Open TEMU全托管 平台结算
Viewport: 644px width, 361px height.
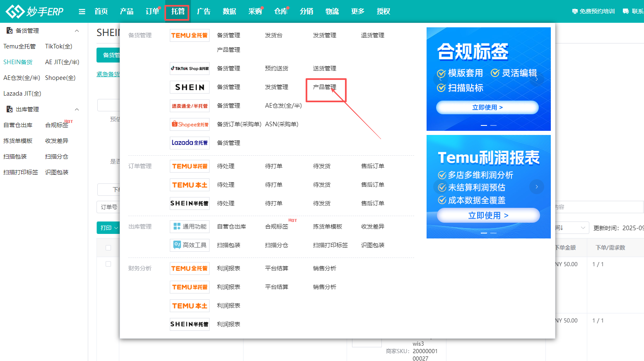(x=277, y=268)
